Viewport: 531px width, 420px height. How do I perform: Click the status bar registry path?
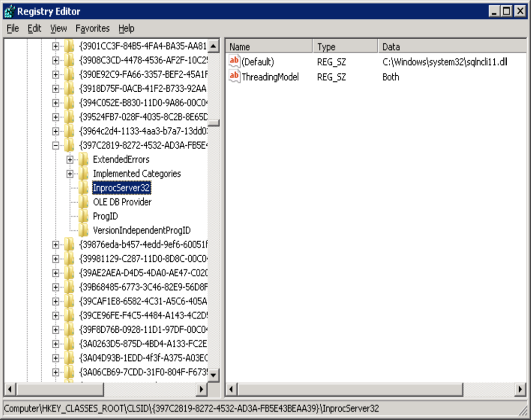(191, 409)
